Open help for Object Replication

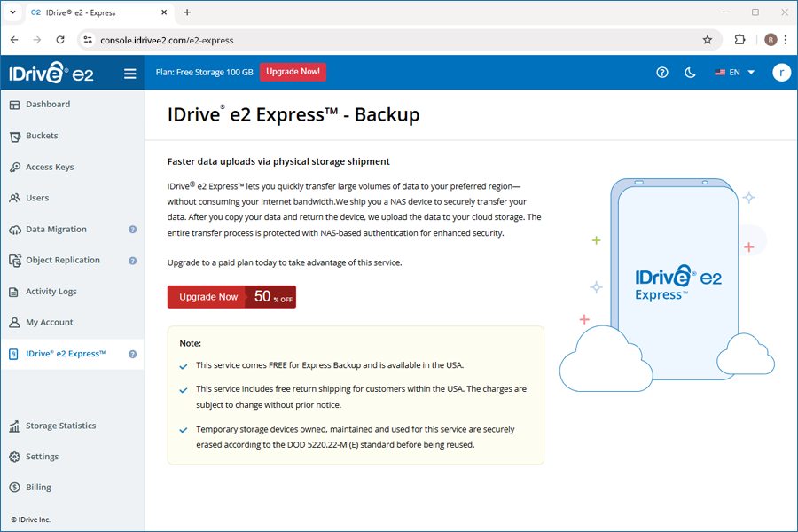coord(132,261)
